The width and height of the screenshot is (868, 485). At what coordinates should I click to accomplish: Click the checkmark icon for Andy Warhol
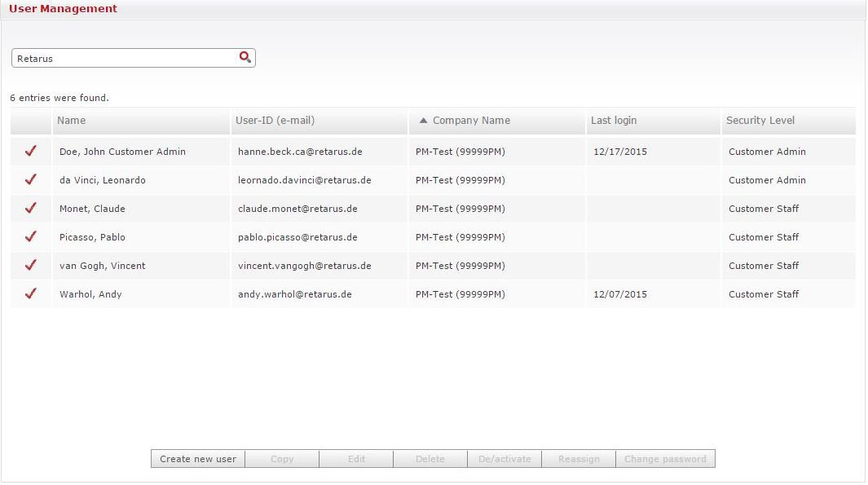click(x=31, y=293)
